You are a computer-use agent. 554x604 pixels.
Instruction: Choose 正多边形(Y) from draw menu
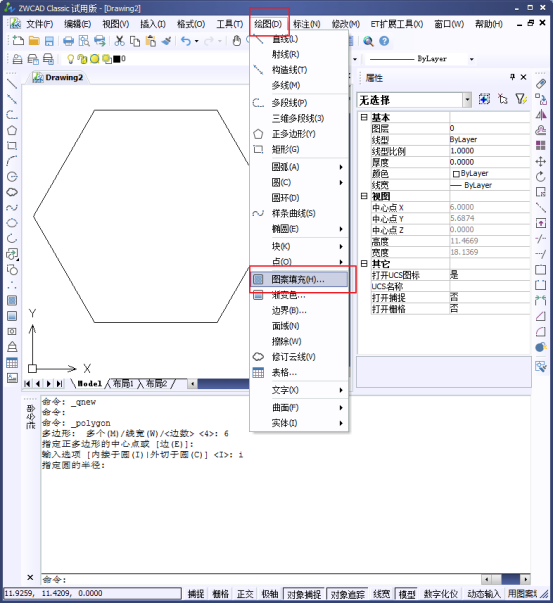point(299,134)
